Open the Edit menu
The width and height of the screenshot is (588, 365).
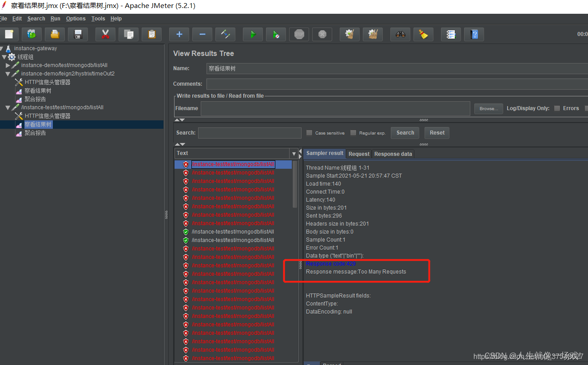click(17, 19)
